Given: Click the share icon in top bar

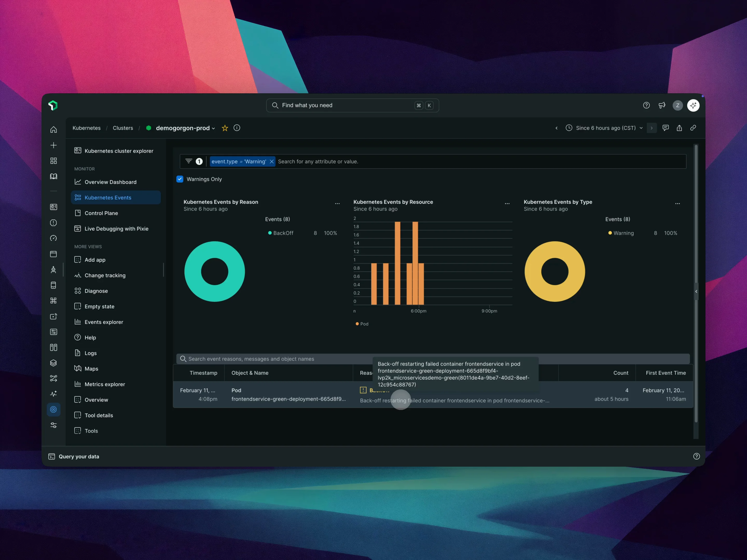Looking at the screenshot, I should coord(679,128).
